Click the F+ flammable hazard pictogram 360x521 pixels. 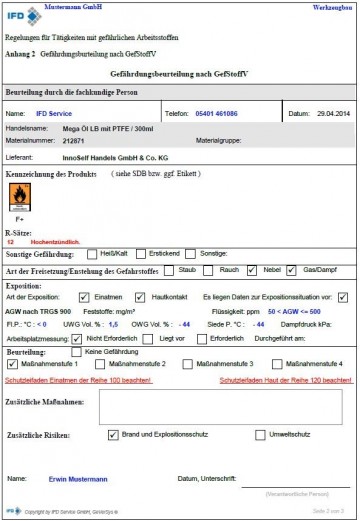tap(20, 197)
